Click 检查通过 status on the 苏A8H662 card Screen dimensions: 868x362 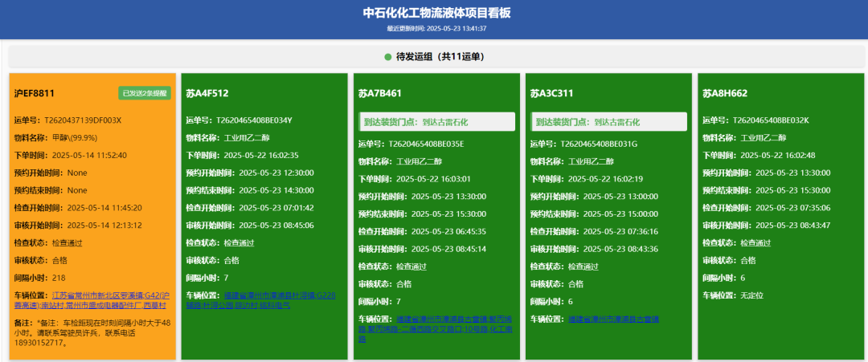(755, 242)
